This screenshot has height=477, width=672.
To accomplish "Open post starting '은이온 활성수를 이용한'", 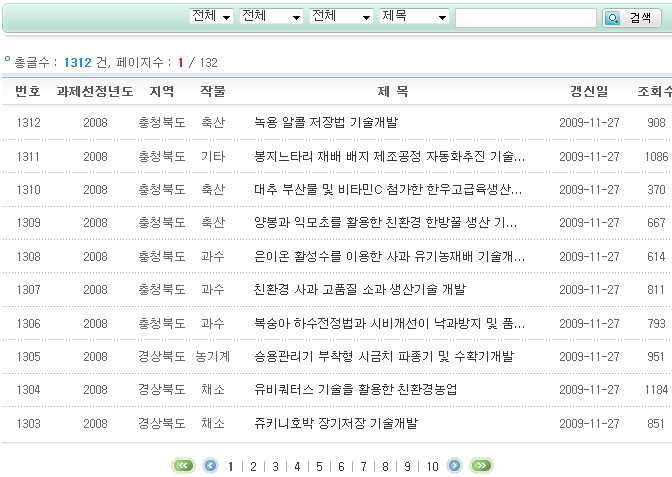I will point(389,256).
